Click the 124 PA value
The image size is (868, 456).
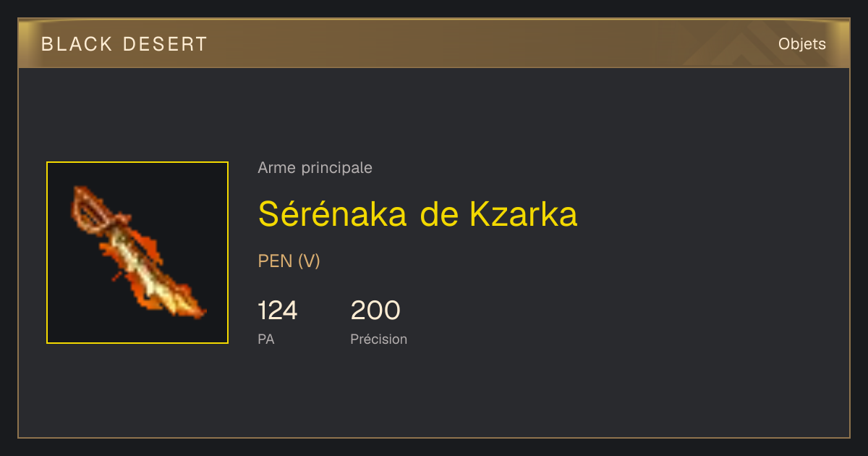(278, 311)
